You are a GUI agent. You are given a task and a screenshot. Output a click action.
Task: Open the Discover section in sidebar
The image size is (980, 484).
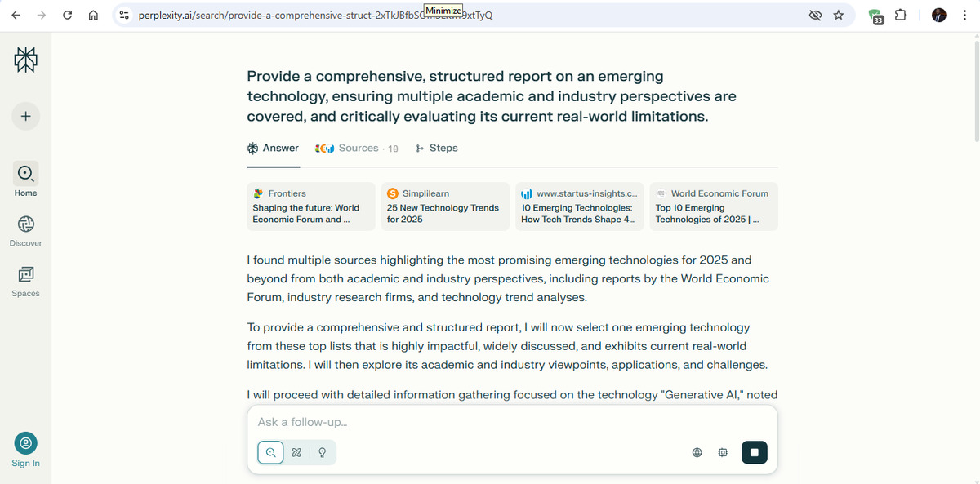click(x=25, y=224)
